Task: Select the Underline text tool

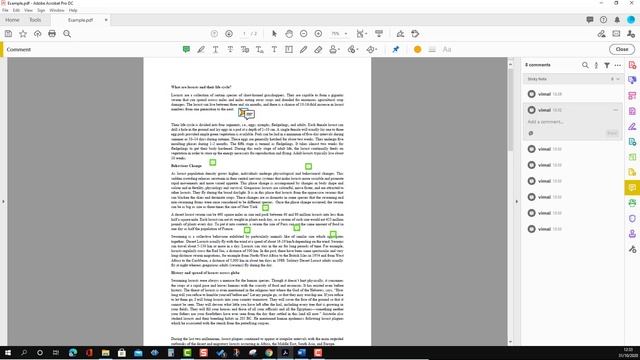Action: click(216, 49)
